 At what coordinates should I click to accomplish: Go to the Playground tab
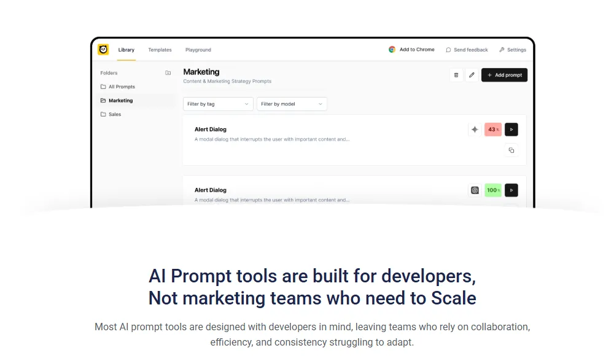click(x=198, y=50)
